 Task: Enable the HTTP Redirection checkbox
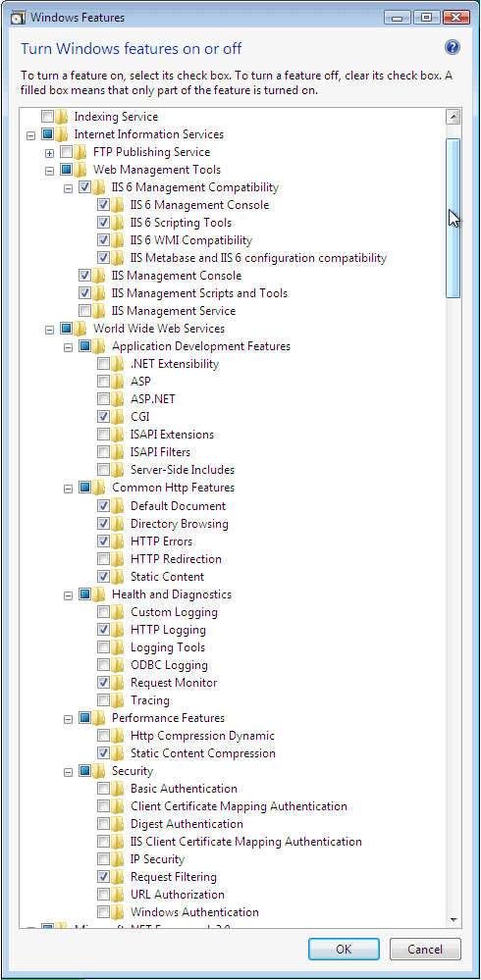(x=103, y=559)
